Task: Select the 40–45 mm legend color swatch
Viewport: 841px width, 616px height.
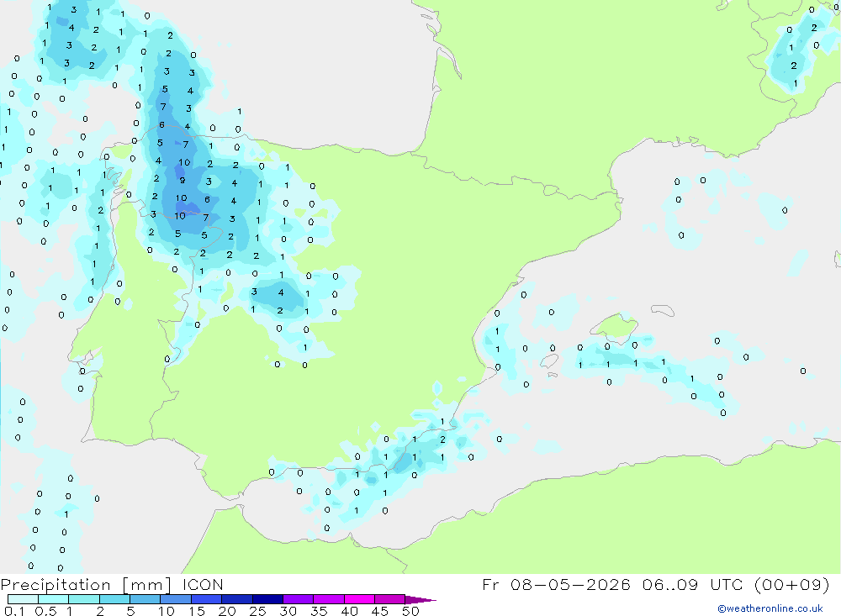Action: (x=359, y=599)
